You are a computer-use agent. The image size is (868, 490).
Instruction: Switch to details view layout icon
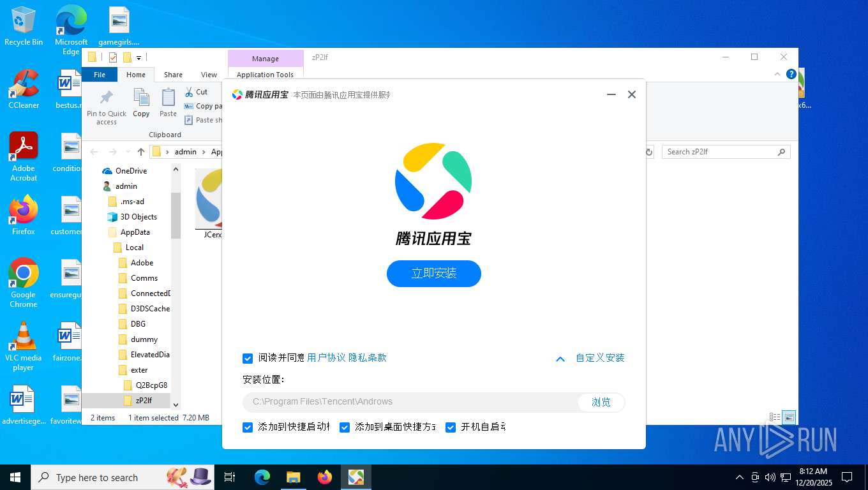pyautogui.click(x=775, y=418)
